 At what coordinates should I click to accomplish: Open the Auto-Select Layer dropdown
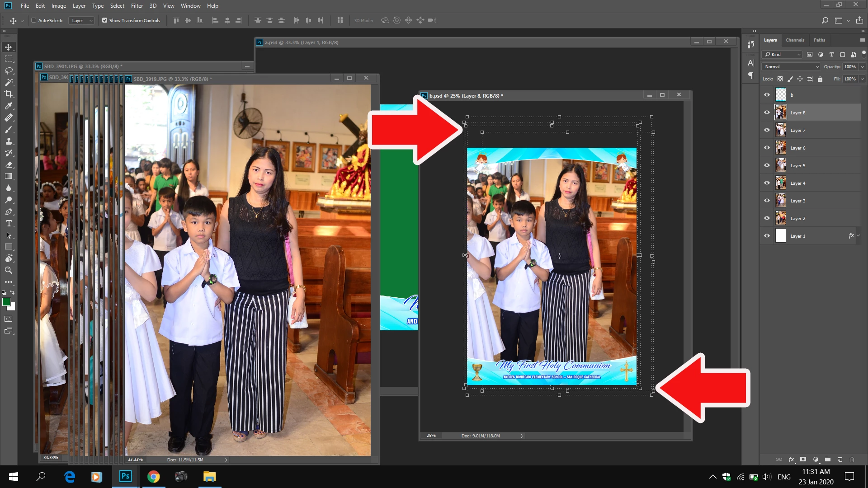point(82,20)
